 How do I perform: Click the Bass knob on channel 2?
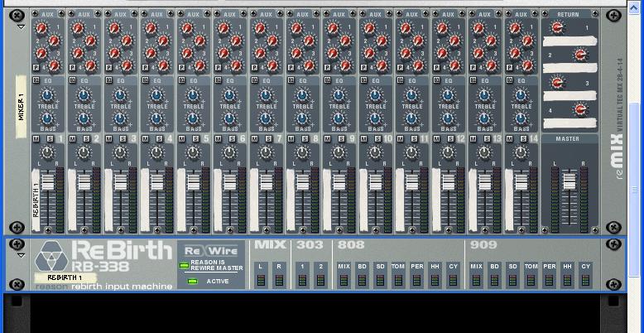[84, 118]
